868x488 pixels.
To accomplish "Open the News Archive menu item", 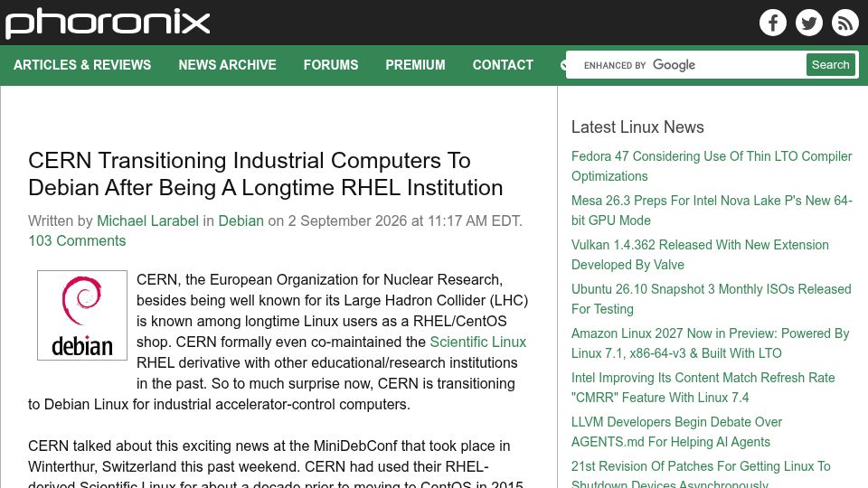I will [x=227, y=65].
